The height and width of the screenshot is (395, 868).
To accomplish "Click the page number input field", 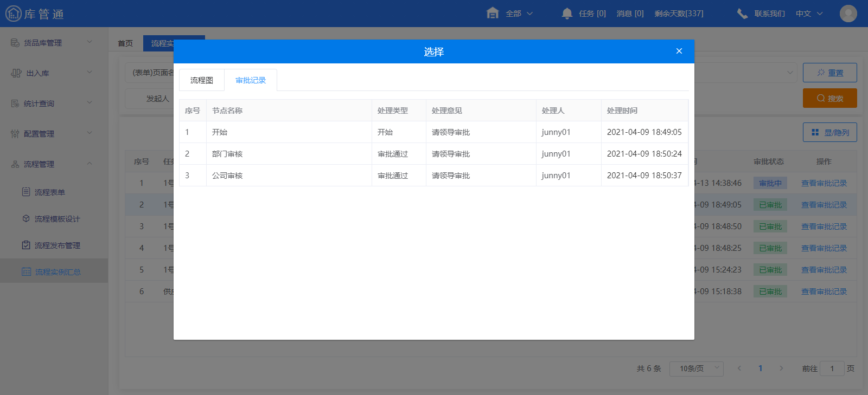I will (x=832, y=368).
